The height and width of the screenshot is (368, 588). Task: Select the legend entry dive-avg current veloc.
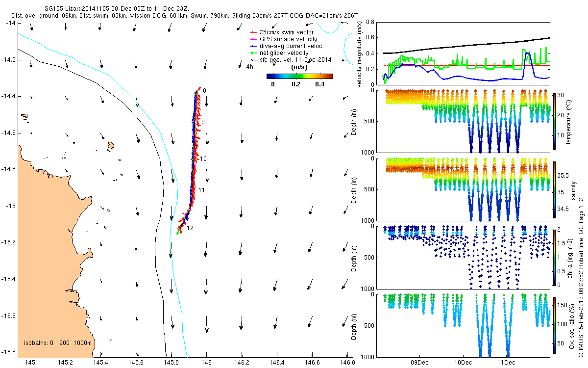click(292, 46)
